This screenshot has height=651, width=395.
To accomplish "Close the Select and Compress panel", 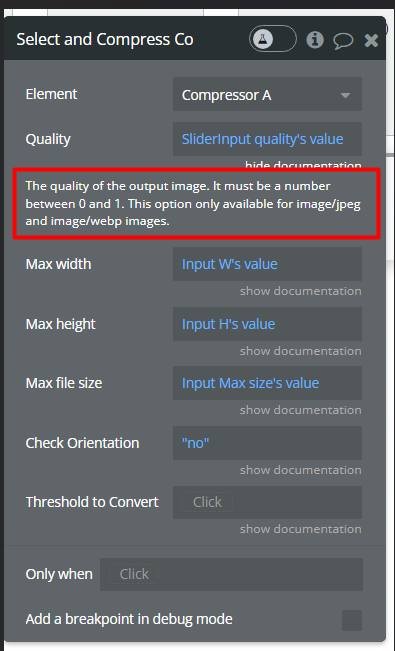I will tap(371, 40).
